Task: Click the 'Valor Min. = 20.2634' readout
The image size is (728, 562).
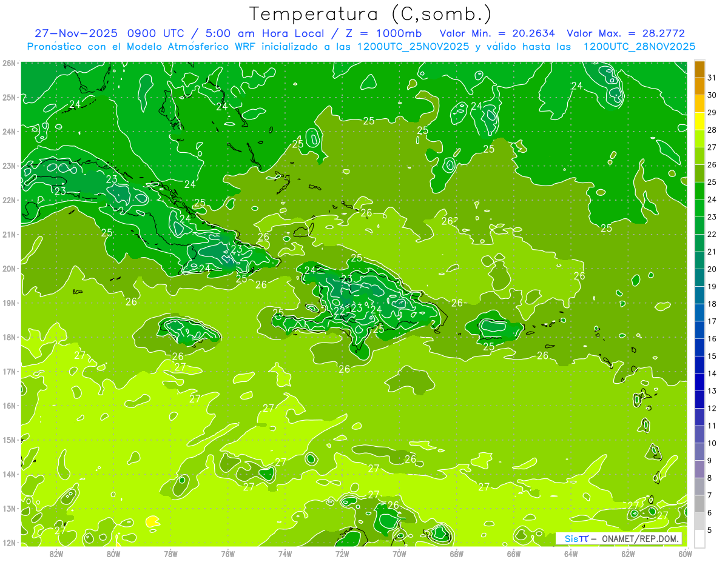Action: tap(497, 33)
